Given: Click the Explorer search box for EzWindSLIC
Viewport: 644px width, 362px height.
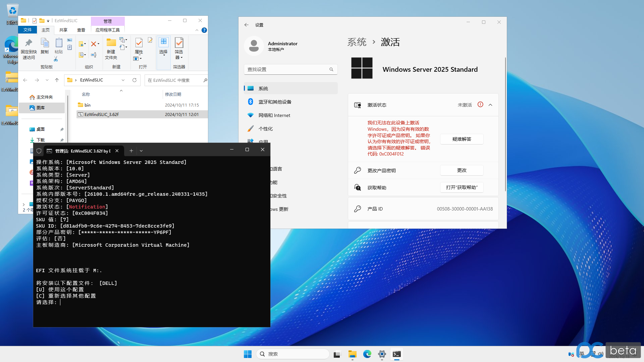Looking at the screenshot, I should tap(176, 80).
